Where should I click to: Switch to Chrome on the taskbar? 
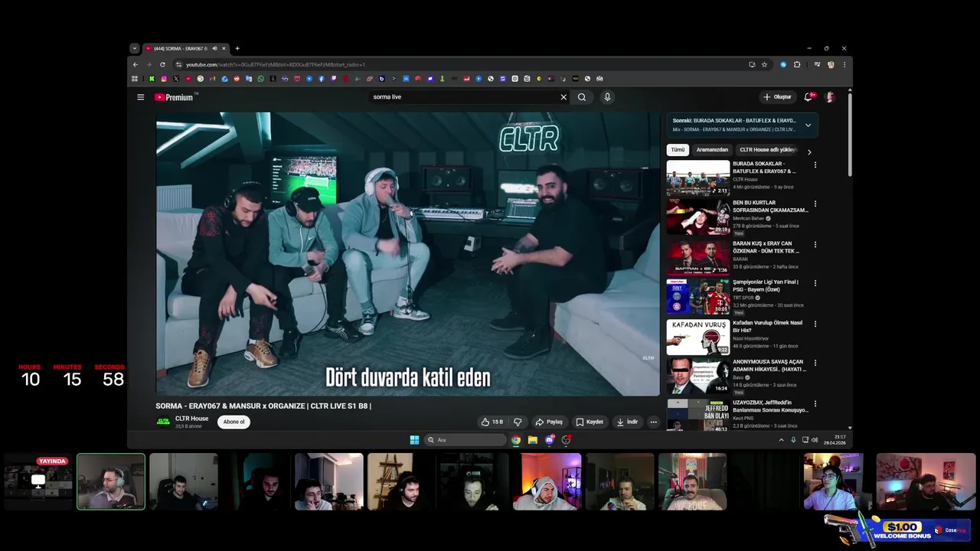pos(516,439)
